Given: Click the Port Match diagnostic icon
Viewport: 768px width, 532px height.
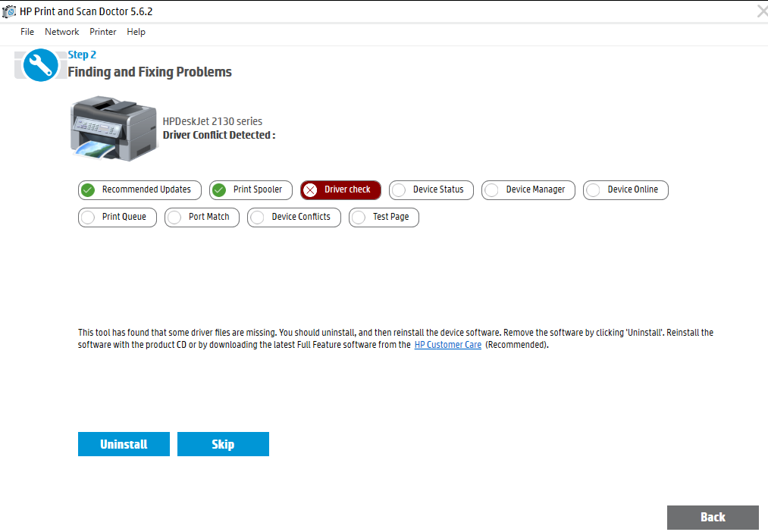Looking at the screenshot, I should 174,217.
